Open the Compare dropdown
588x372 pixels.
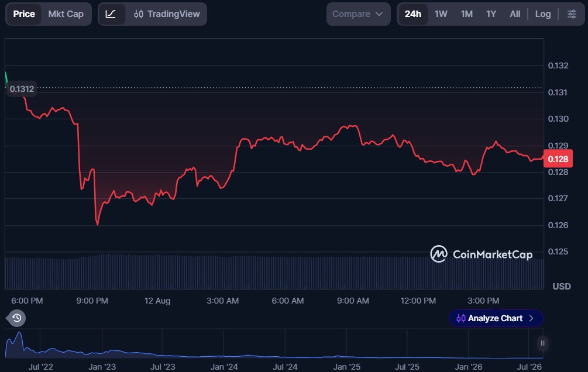[358, 14]
